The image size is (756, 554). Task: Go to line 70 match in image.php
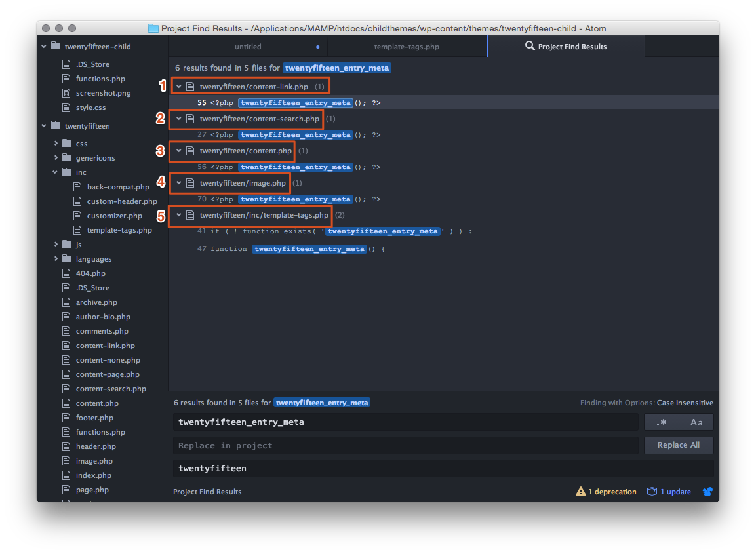pyautogui.click(x=443, y=199)
